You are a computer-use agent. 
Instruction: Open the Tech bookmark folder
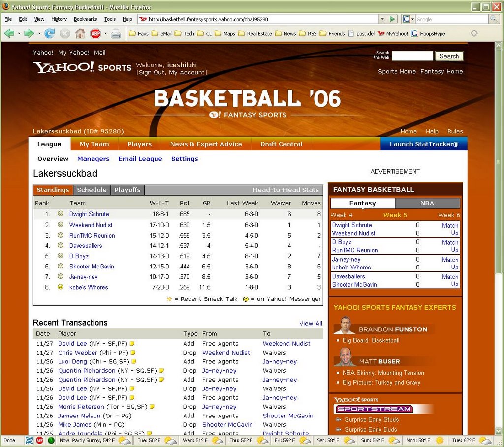(x=185, y=34)
